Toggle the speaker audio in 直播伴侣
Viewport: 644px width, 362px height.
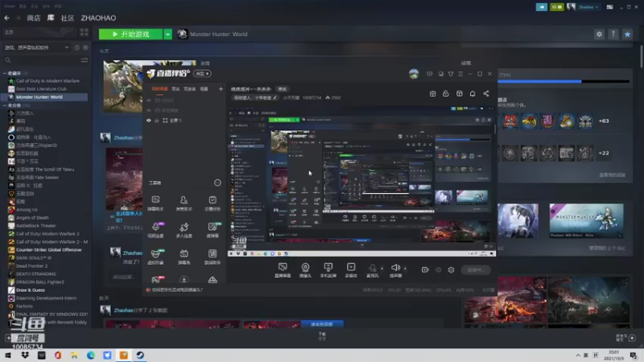(395, 269)
